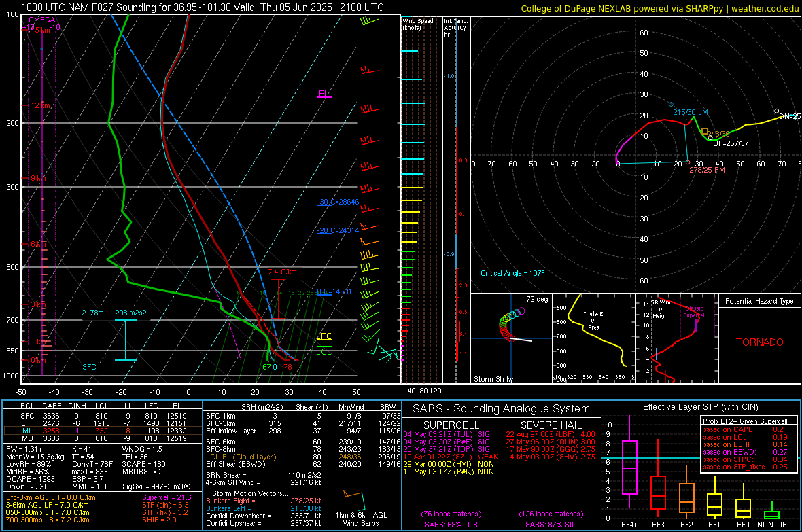Click the '2178m' inflow layer top label
Image resolution: width=802 pixels, height=532 pixels.
click(x=92, y=313)
